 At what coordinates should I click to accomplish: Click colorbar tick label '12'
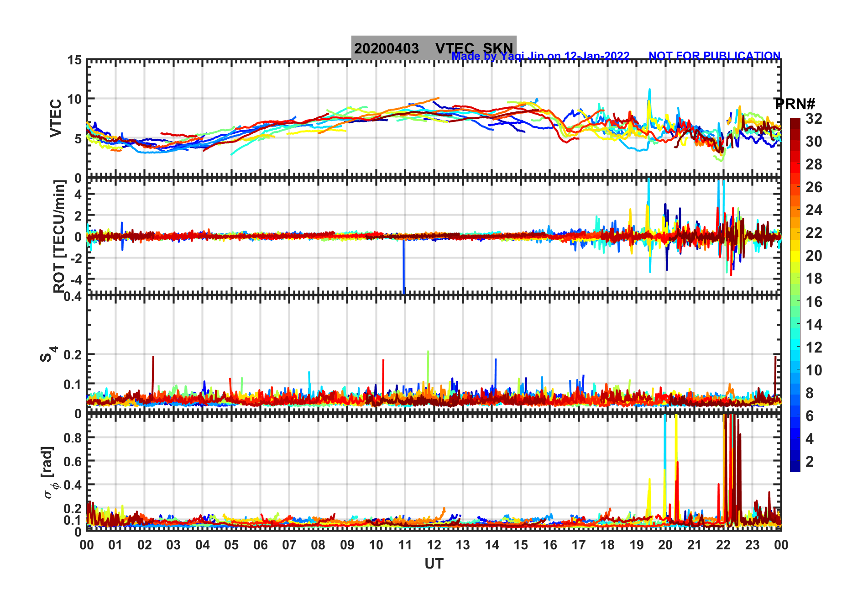tap(814, 348)
